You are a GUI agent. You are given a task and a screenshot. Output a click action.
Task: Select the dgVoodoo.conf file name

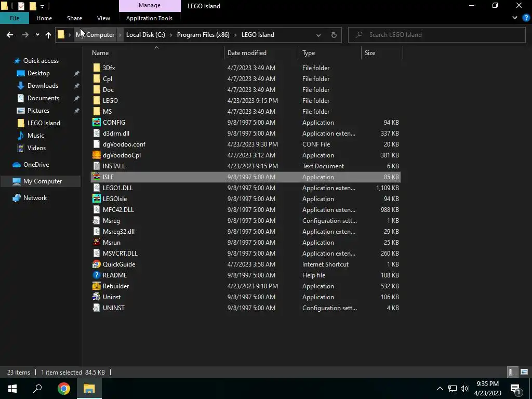click(x=124, y=144)
